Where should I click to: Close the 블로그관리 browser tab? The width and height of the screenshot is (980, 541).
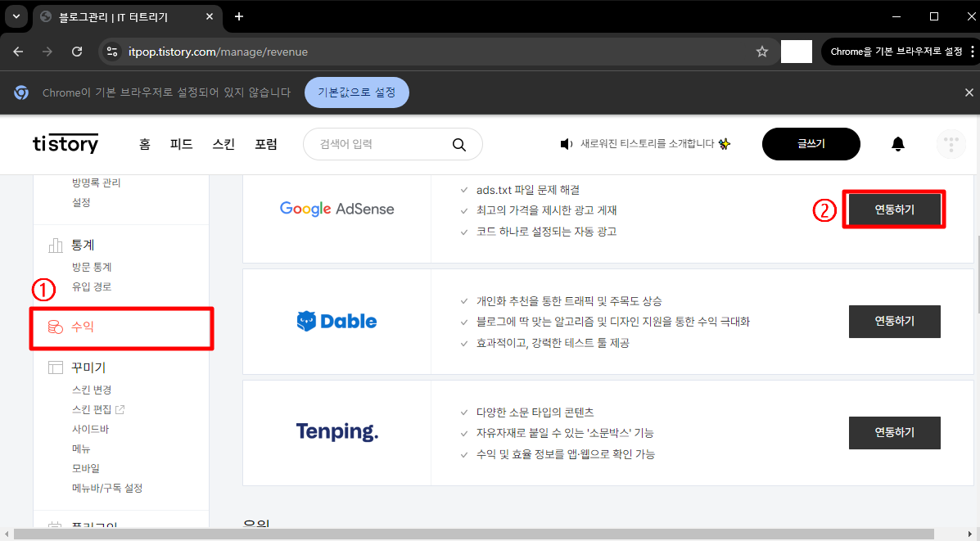point(210,17)
